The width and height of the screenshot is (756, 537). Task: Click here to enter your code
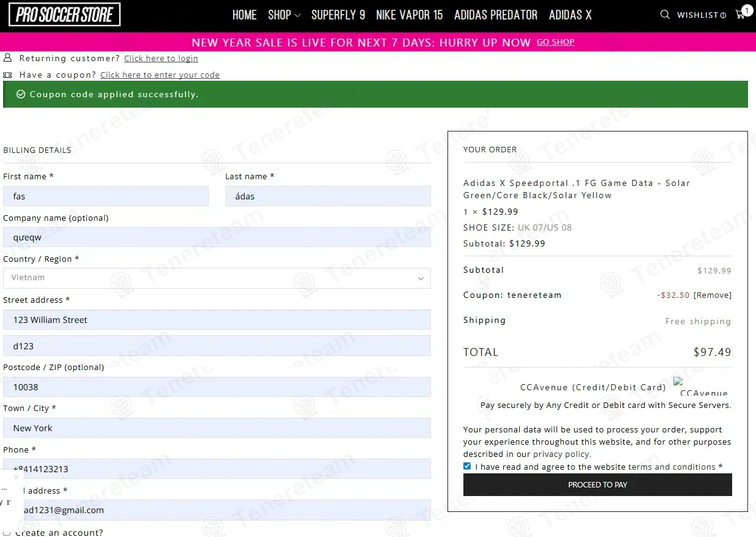pos(160,75)
